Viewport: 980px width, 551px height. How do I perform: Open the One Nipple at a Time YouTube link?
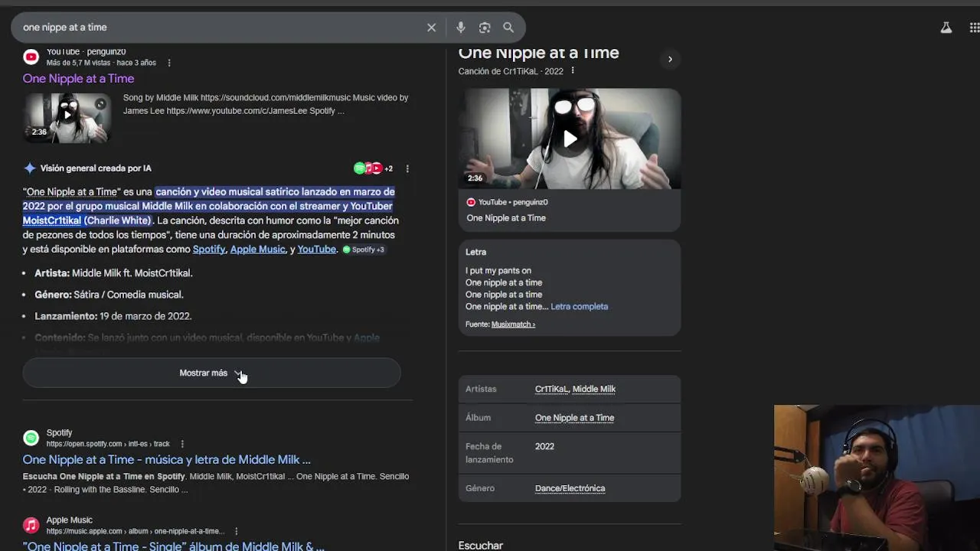pos(78,79)
